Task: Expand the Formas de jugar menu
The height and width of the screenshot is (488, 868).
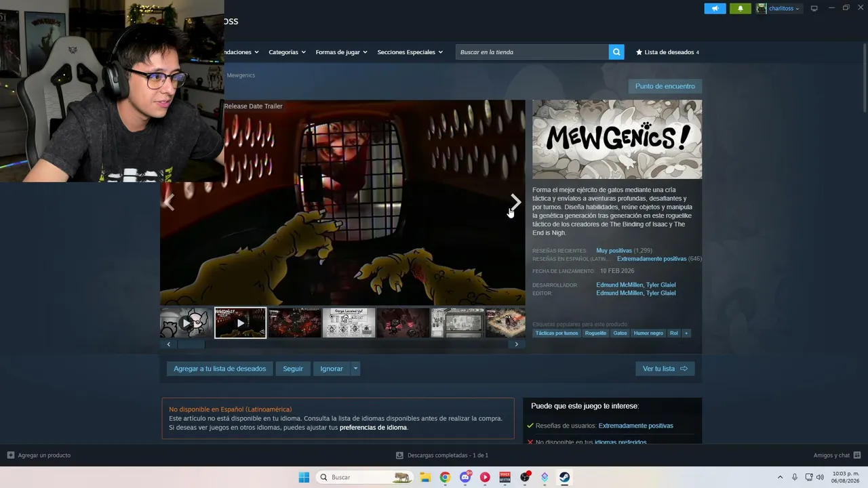Action: [341, 52]
